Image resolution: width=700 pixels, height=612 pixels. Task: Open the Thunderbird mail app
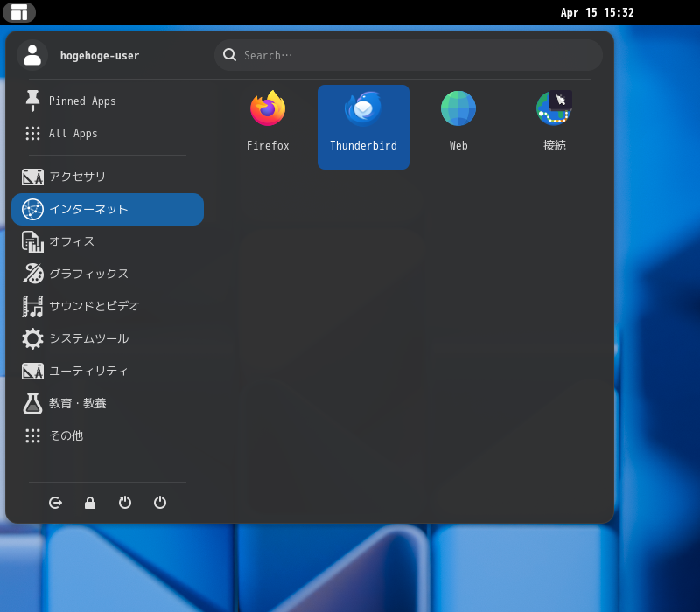pyautogui.click(x=363, y=127)
